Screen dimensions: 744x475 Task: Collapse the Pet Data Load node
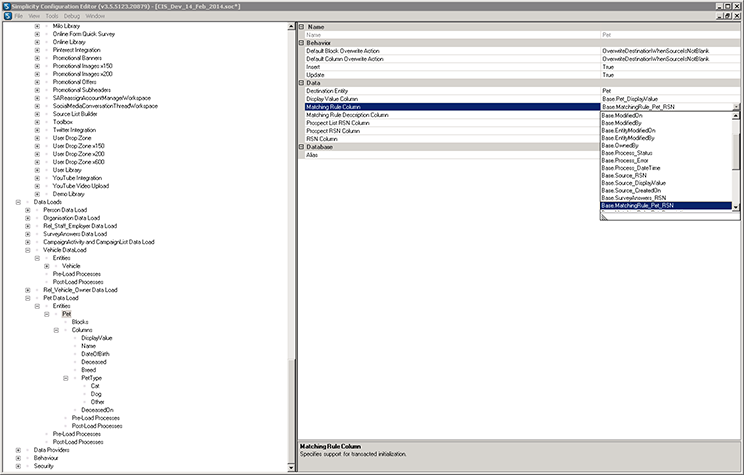[x=28, y=298]
